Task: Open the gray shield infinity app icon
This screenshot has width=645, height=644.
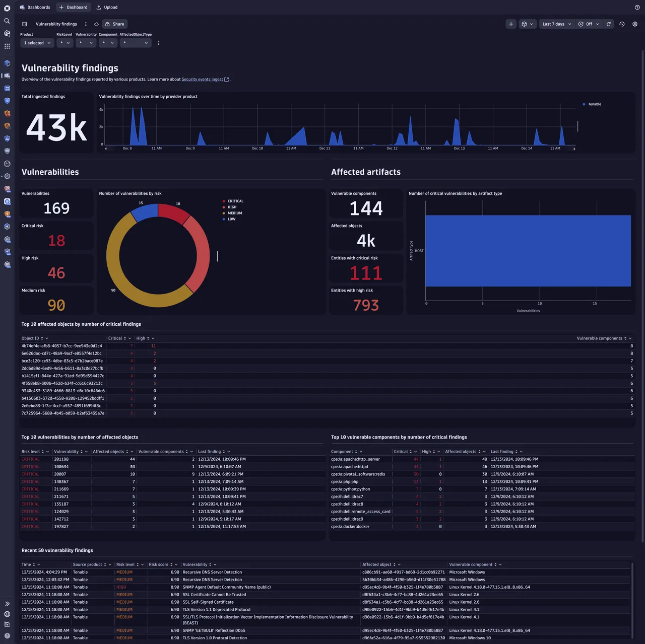Action: click(7, 151)
